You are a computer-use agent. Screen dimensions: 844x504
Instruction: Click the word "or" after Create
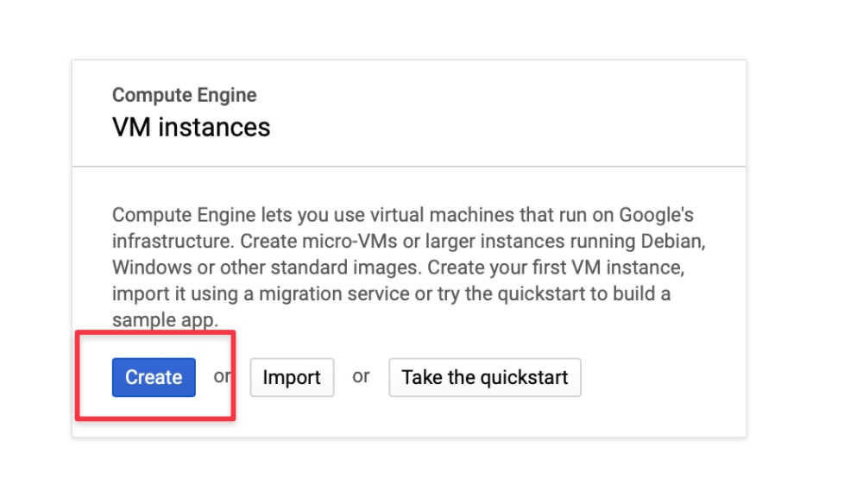click(x=223, y=376)
